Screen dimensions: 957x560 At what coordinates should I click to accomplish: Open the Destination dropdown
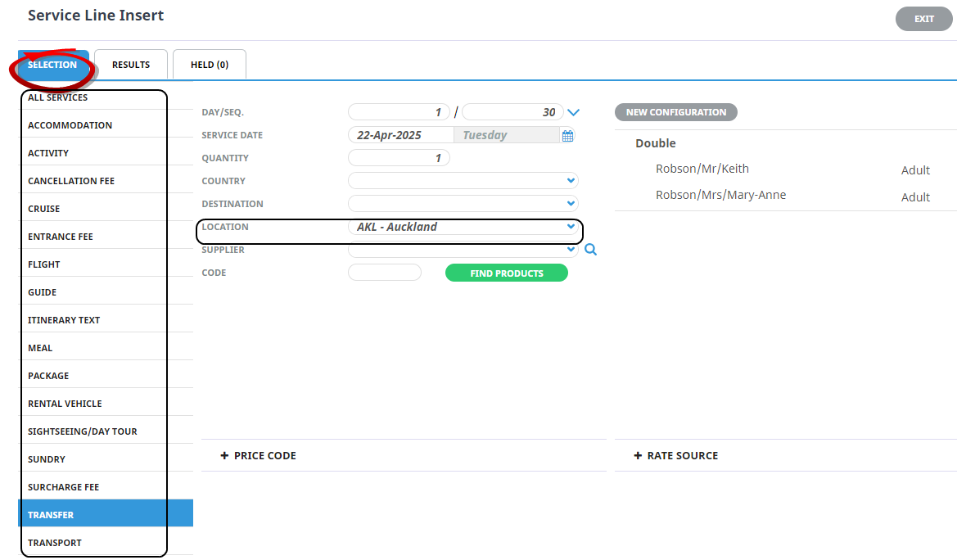click(x=463, y=204)
